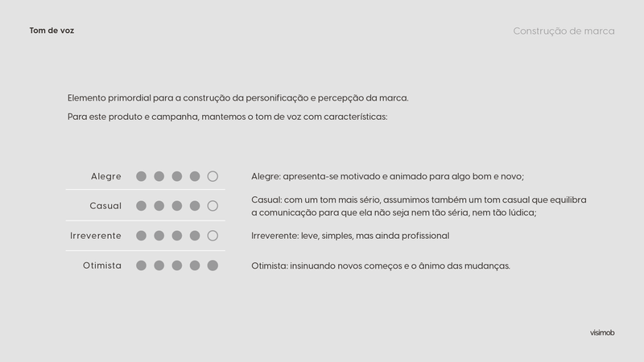This screenshot has height=362, width=644.
Task: Click the visimob logo
Action: pyautogui.click(x=602, y=333)
